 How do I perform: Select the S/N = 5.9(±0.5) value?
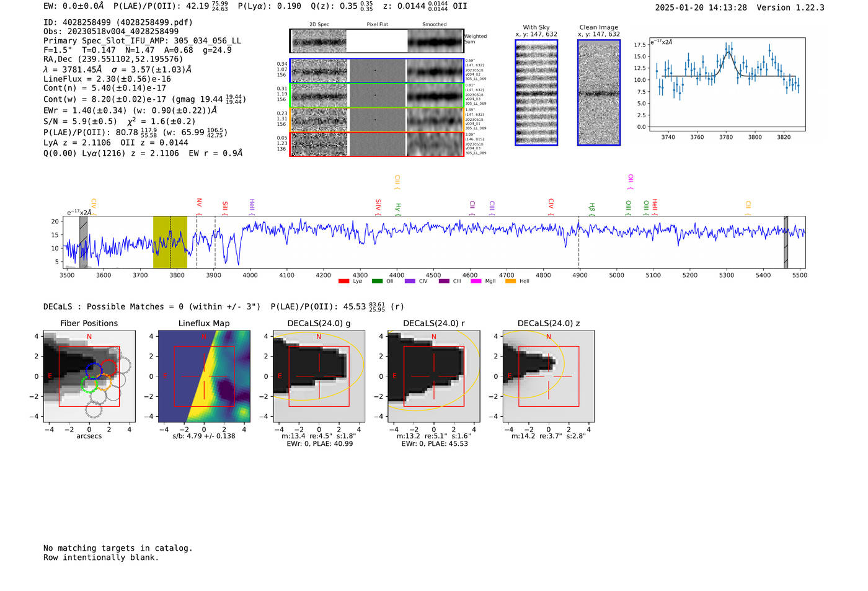point(80,122)
